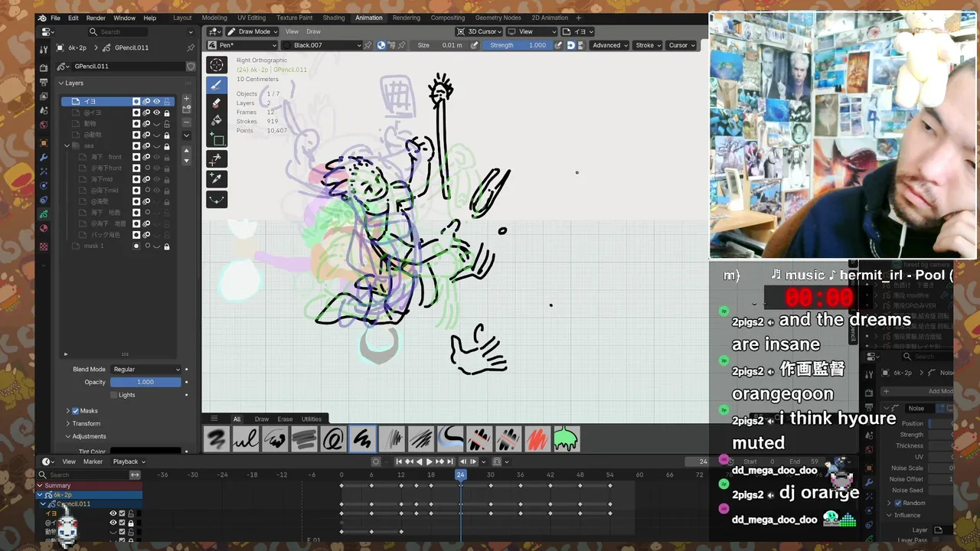Click the remove layer minus button
This screenshot has width=980, height=551.
(186, 122)
